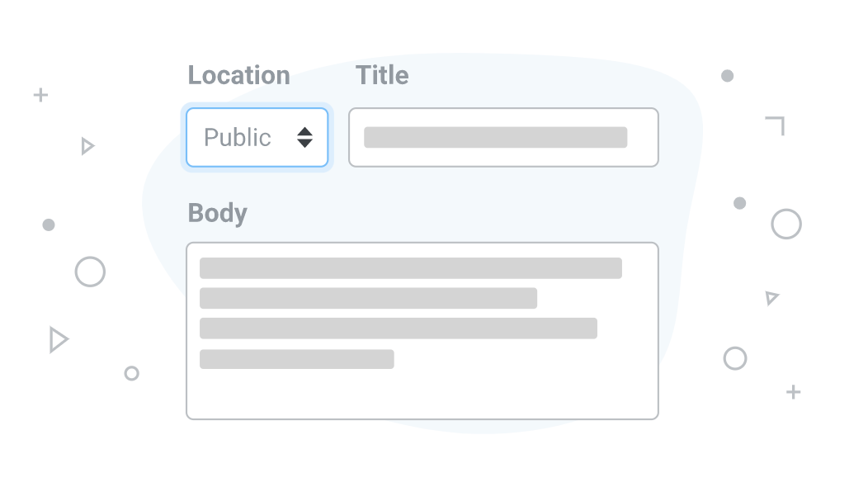Image resolution: width=868 pixels, height=487 pixels.
Task: Click the Body label
Action: point(218,213)
